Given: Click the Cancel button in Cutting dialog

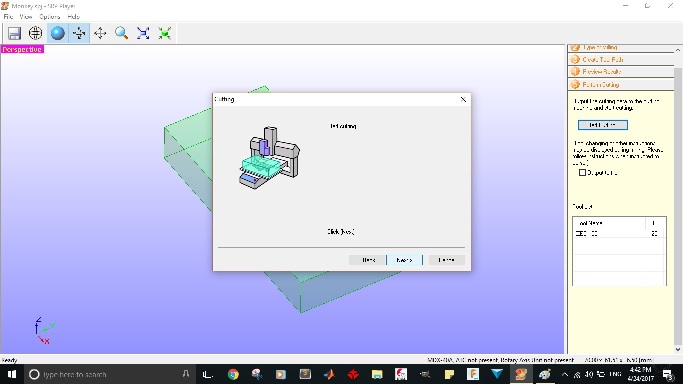Looking at the screenshot, I should [446, 260].
